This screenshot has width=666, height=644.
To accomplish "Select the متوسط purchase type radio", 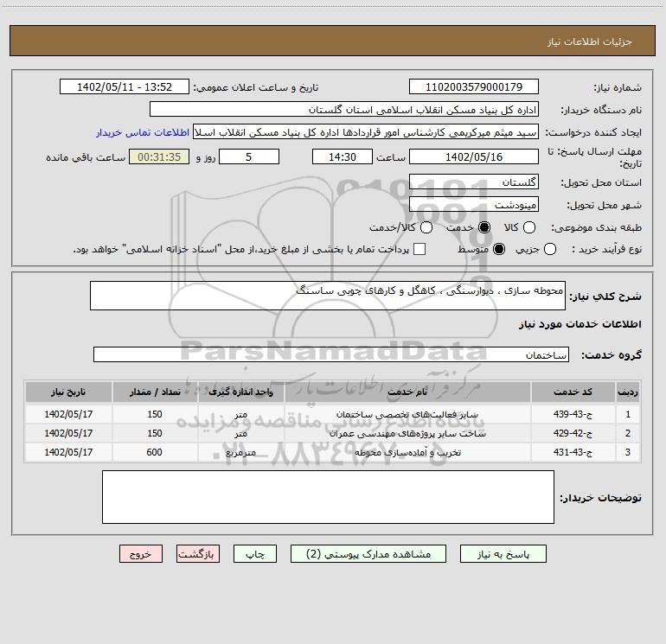I will 499,249.
